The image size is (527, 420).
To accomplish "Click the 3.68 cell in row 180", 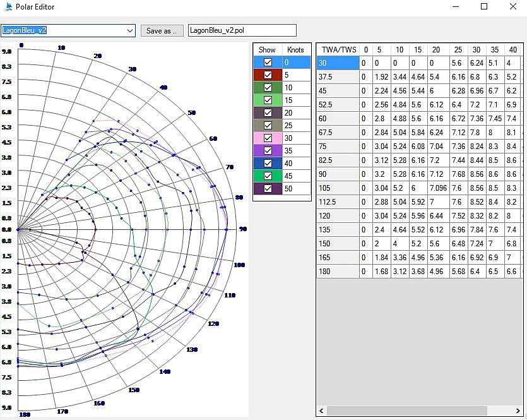I will coord(418,272).
